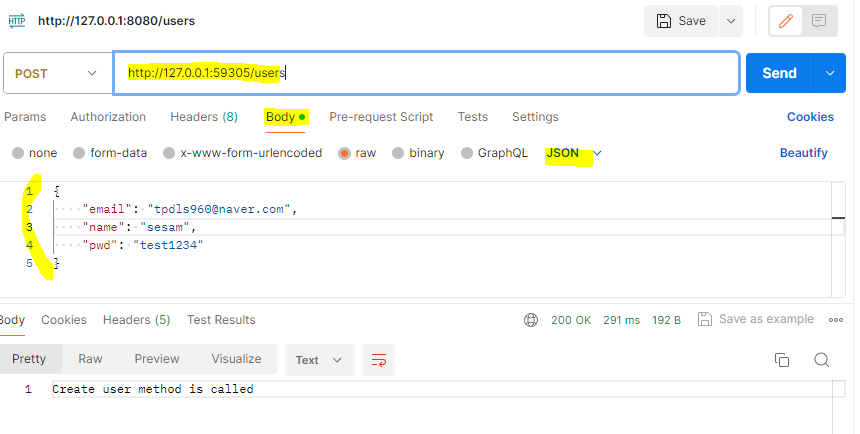The height and width of the screenshot is (434, 860).
Task: Open the Pre-request Script tab
Action: point(381,117)
